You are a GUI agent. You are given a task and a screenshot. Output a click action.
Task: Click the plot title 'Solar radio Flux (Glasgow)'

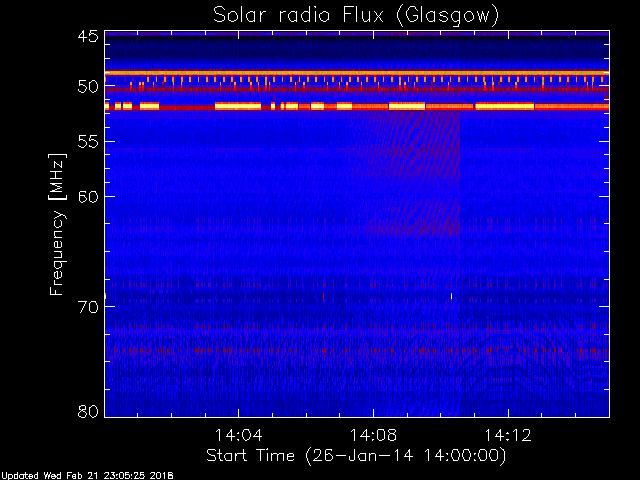click(x=356, y=16)
